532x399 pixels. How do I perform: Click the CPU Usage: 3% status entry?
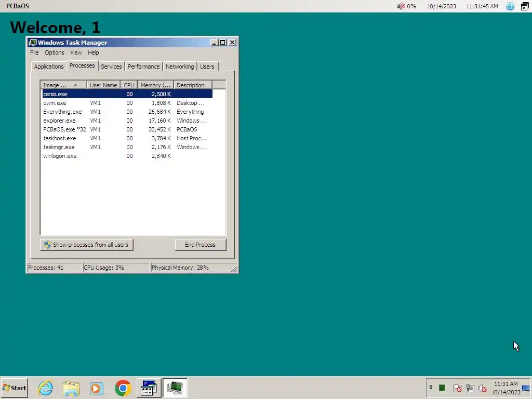(116, 268)
